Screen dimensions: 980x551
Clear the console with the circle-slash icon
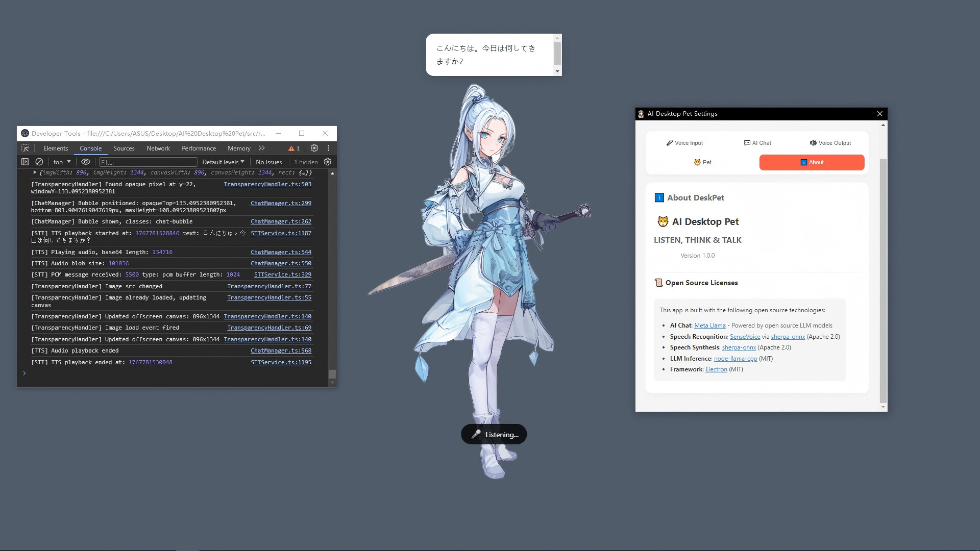[39, 162]
